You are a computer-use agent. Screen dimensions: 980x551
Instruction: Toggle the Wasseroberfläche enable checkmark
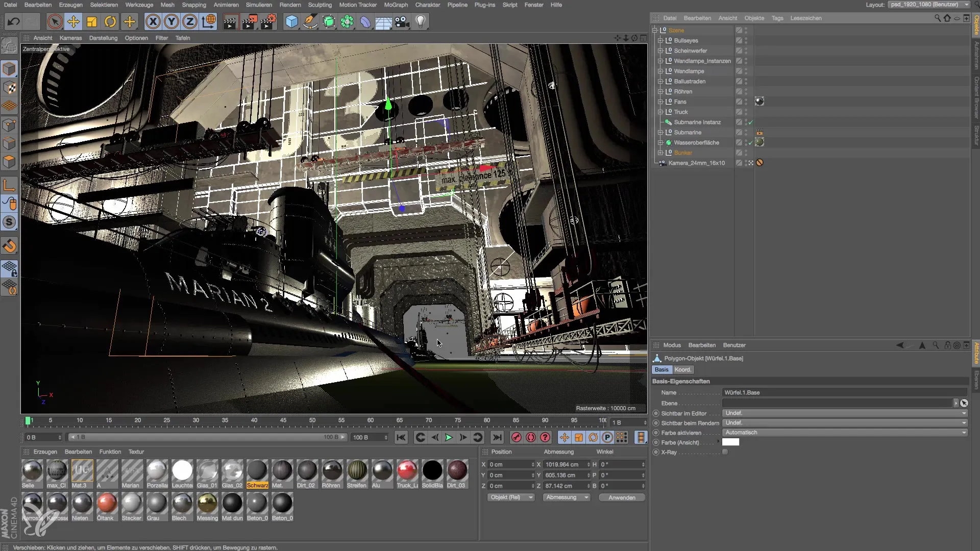[x=751, y=143]
